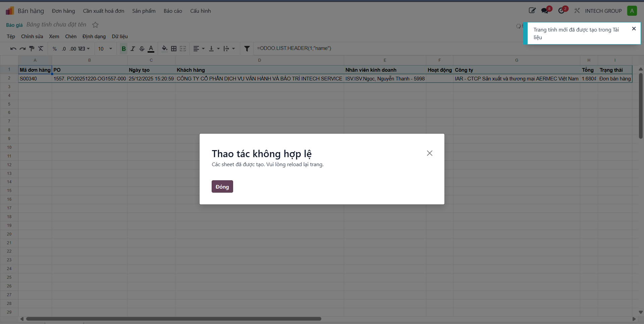644x324 pixels.
Task: Open the borders tool
Action: click(x=174, y=49)
